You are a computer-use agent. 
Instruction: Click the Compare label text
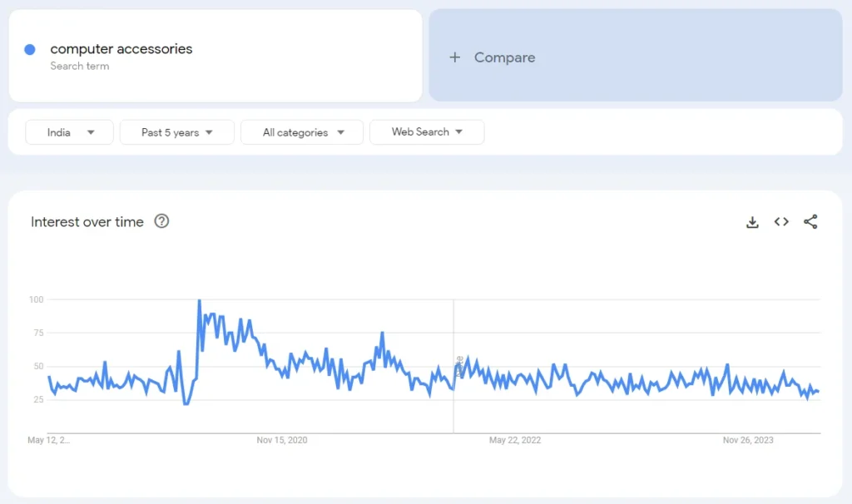[x=504, y=57]
